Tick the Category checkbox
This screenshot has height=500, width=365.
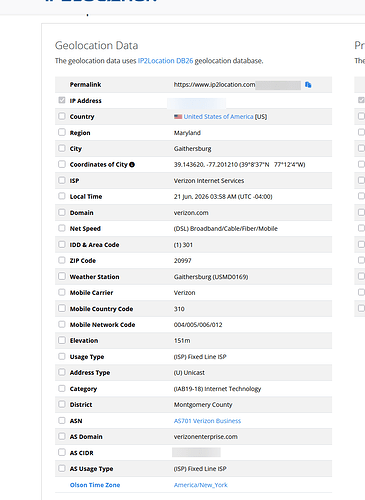pyautogui.click(x=62, y=388)
